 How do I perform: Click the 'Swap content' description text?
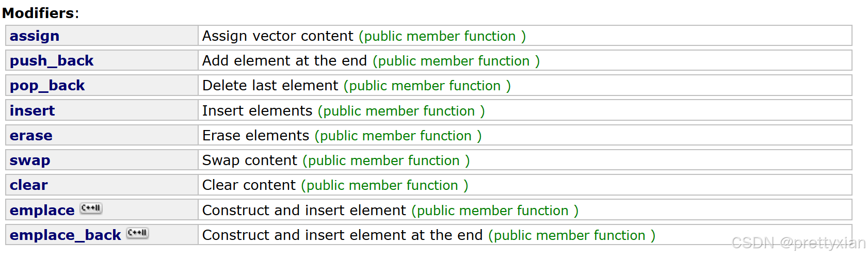point(250,160)
